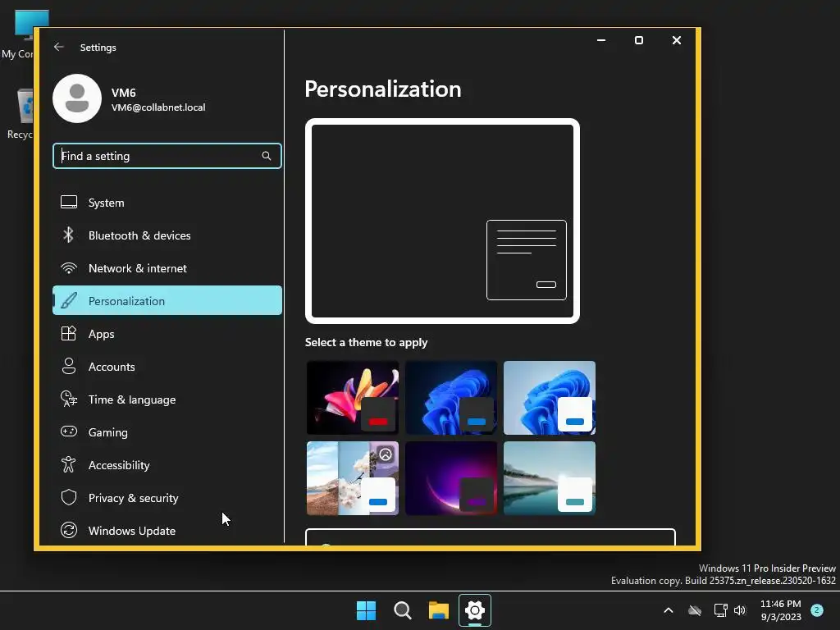Go to Network & internet settings
840x630 pixels.
(167, 268)
